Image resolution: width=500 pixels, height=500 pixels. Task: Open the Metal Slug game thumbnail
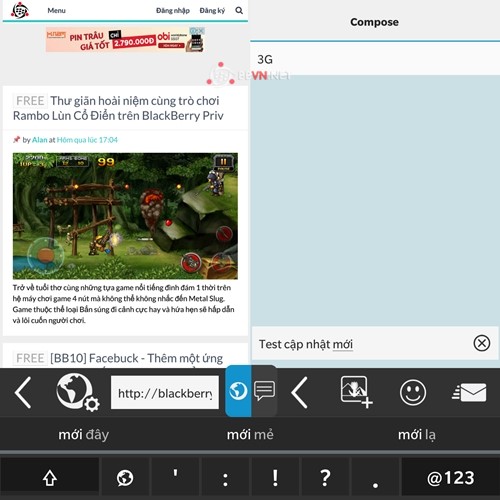125,216
